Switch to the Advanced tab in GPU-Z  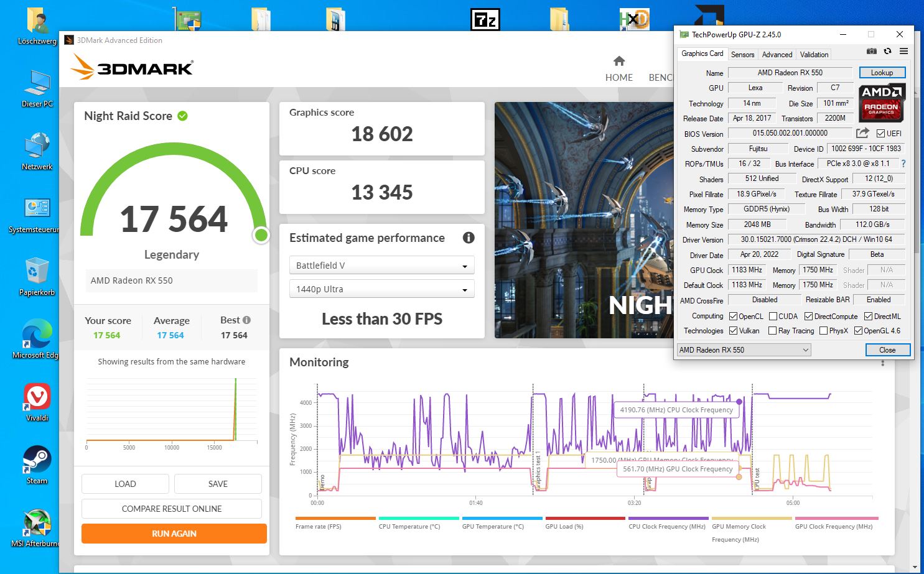[x=777, y=54]
